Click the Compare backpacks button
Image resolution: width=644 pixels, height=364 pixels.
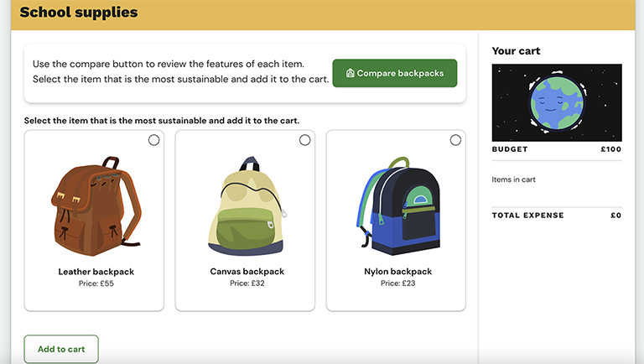[x=395, y=73]
